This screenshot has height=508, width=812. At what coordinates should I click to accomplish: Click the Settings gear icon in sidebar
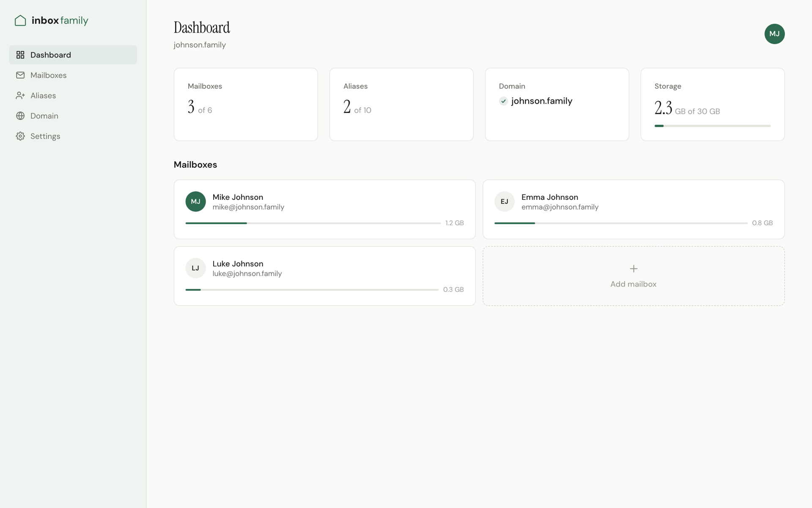click(20, 136)
